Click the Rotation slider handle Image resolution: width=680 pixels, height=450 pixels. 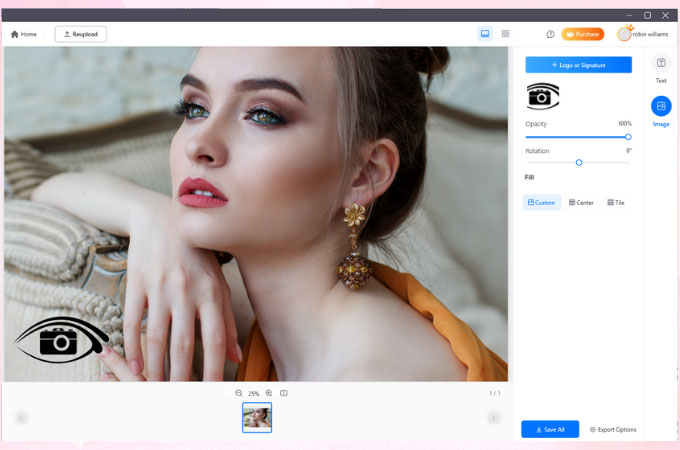point(579,162)
